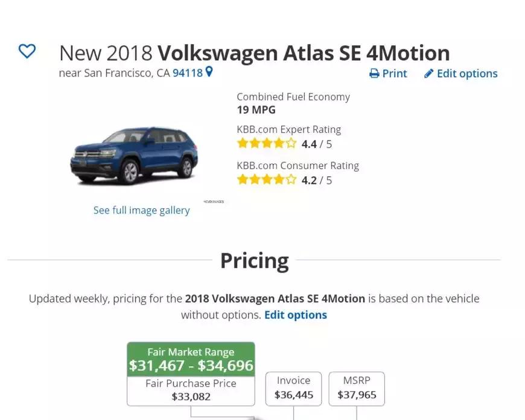Open the See full image gallery link
525x420 pixels.
pyautogui.click(x=142, y=210)
